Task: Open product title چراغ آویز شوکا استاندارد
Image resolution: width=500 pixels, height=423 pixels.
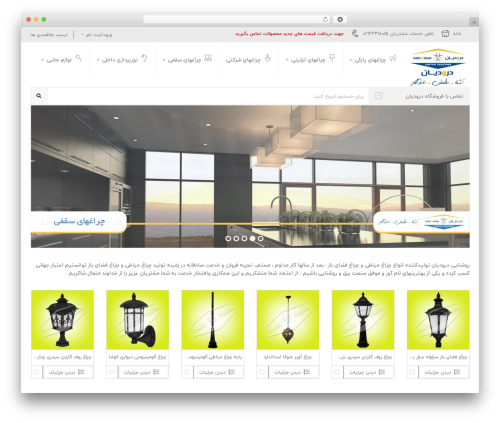Action: coord(287,357)
